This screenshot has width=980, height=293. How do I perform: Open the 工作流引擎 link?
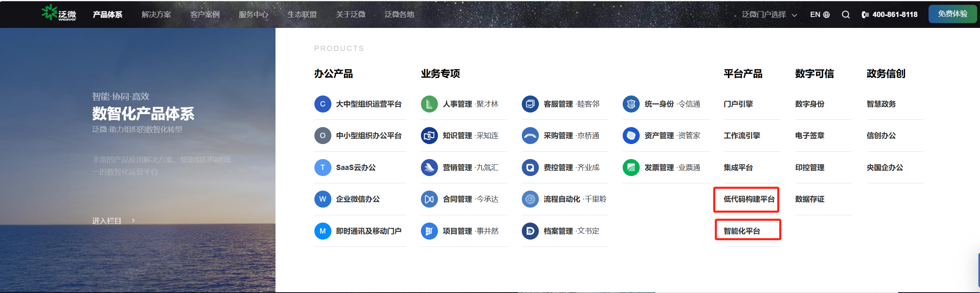742,136
